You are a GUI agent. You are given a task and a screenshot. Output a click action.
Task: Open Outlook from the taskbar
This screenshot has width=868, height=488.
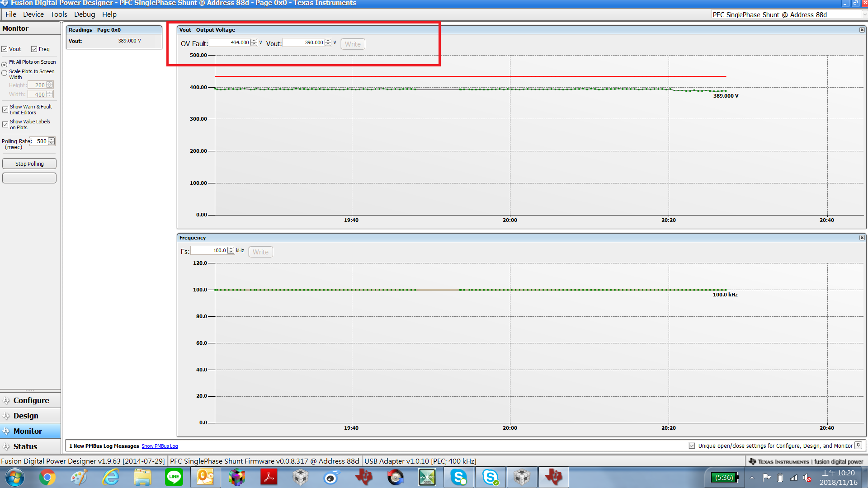[205, 478]
